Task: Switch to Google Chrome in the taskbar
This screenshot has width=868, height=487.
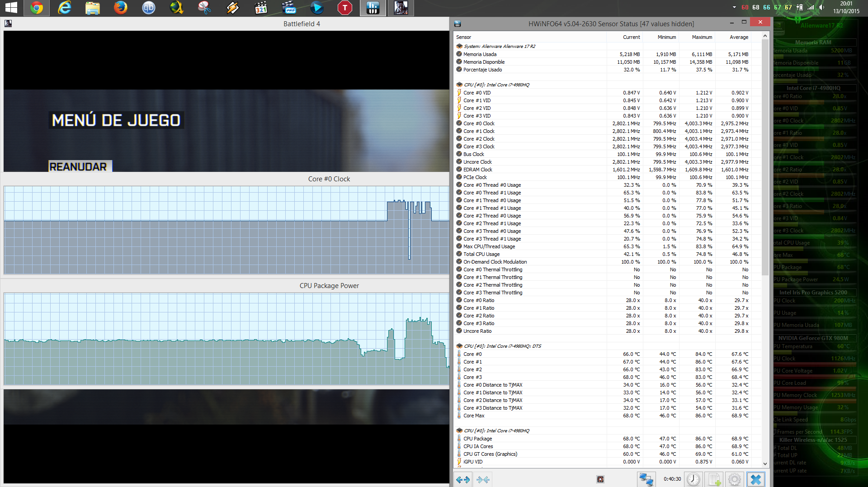Action: coord(37,8)
